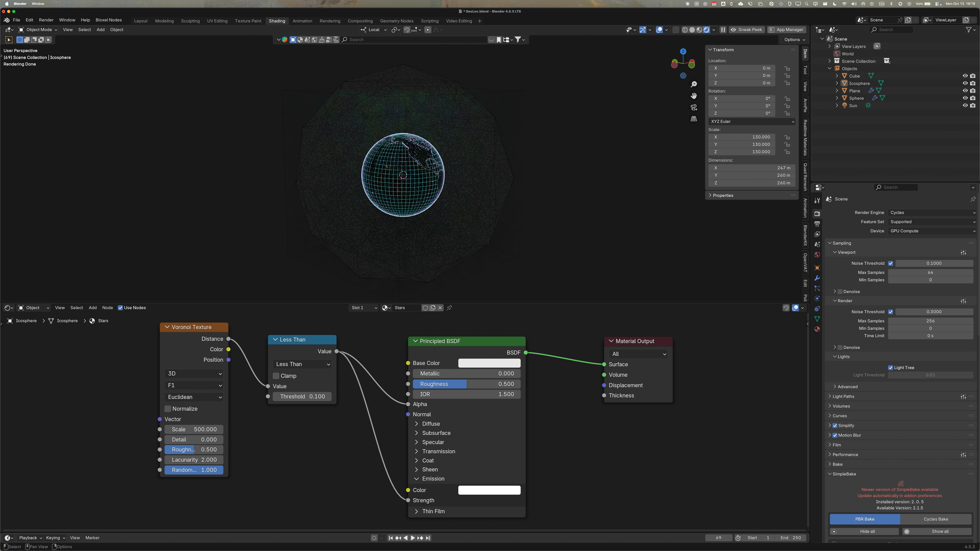Open Blender's File menu

[x=16, y=20]
